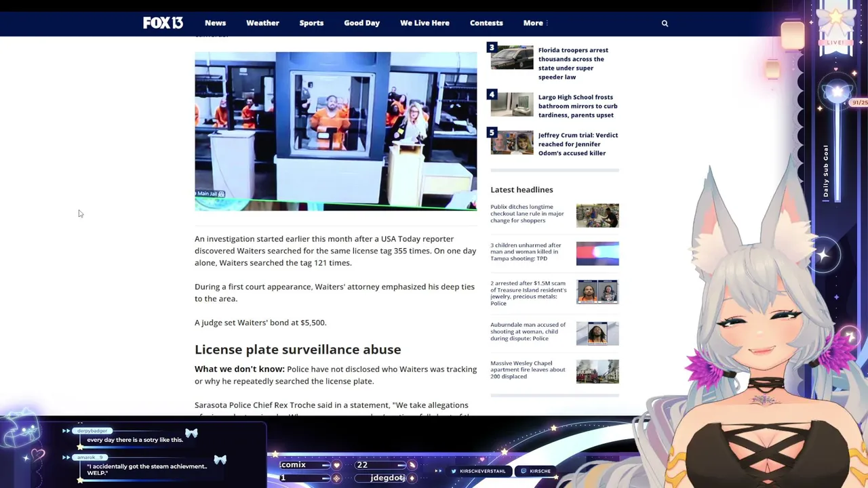868x488 pixels.
Task: Navigate to We Live Here
Action: [425, 23]
